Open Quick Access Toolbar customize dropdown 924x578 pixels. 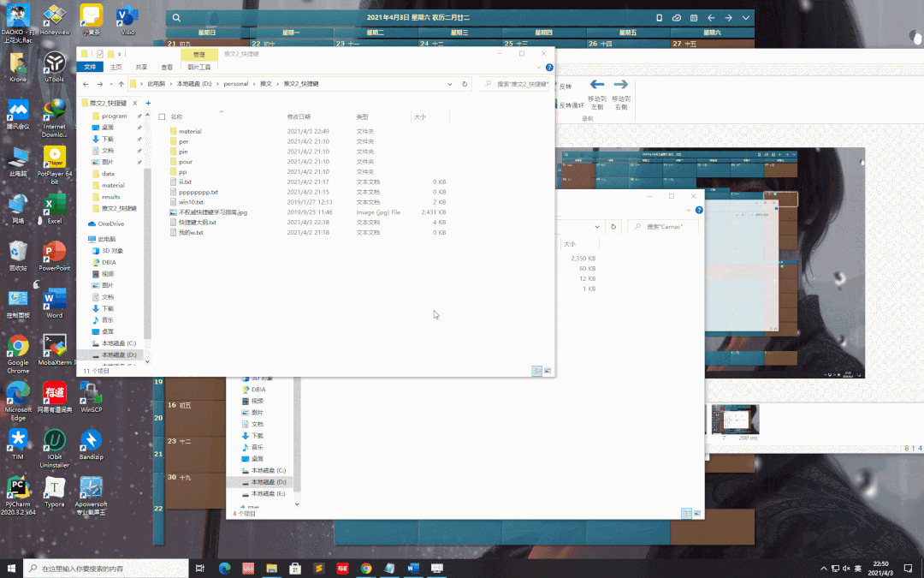120,54
